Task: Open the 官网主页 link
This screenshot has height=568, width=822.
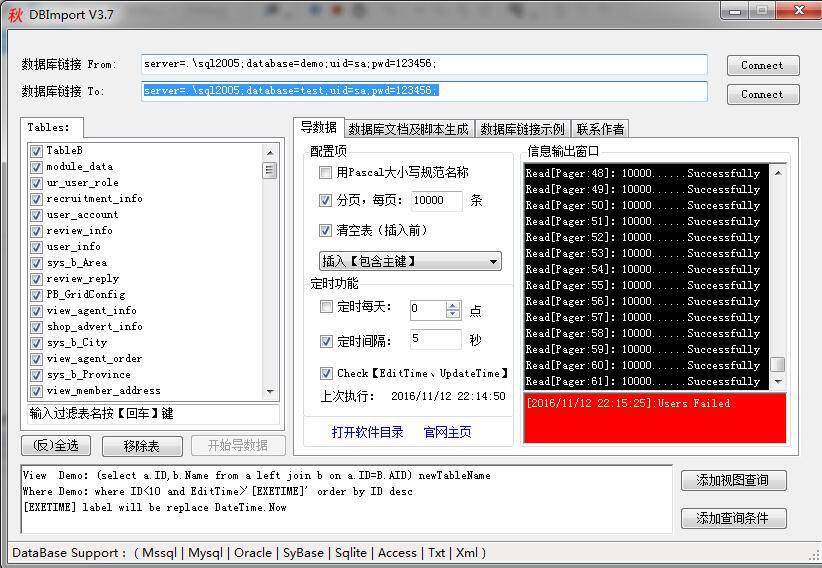Action: click(447, 432)
